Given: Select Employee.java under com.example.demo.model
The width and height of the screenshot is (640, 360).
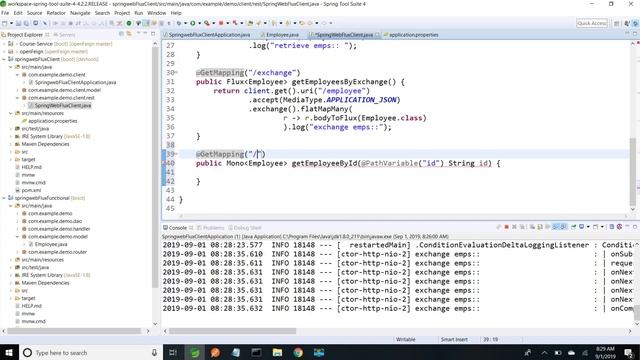Looking at the screenshot, I should pyautogui.click(x=51, y=244).
